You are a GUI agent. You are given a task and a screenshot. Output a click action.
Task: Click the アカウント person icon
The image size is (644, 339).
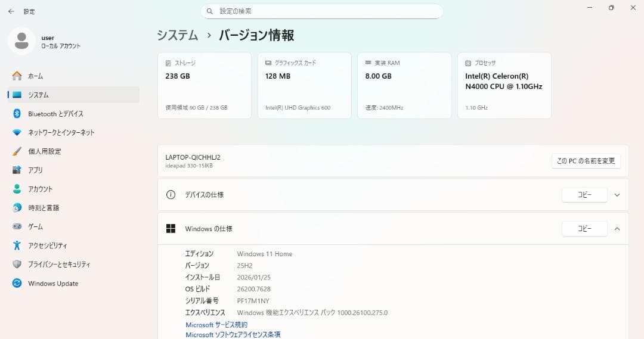pos(17,189)
